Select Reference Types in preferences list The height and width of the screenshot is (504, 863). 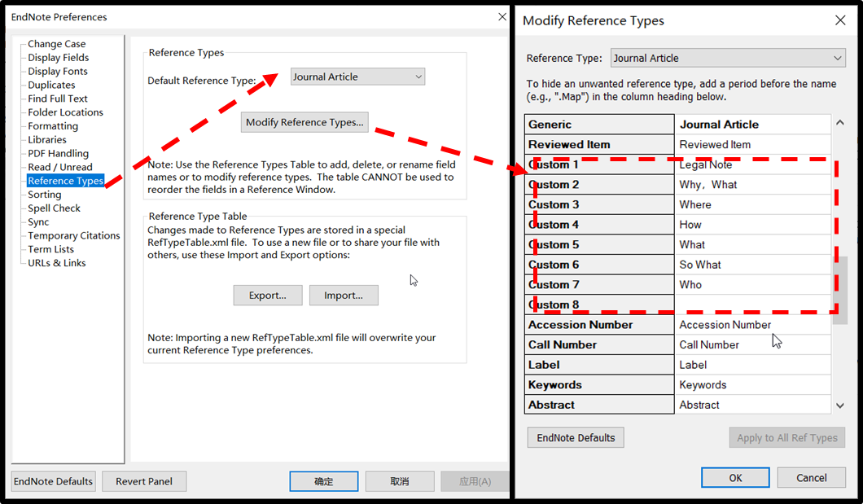point(65,181)
